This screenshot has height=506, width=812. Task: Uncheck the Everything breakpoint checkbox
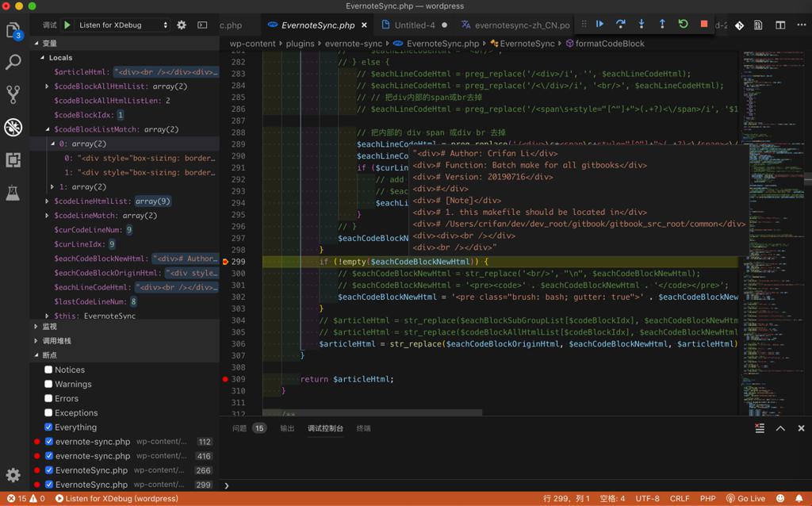[48, 427]
